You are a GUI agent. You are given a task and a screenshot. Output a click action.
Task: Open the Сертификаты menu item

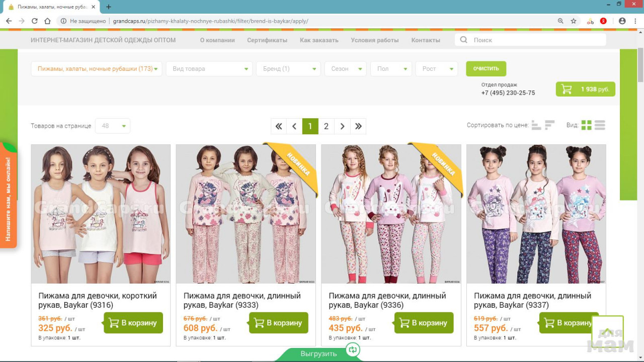pos(267,40)
